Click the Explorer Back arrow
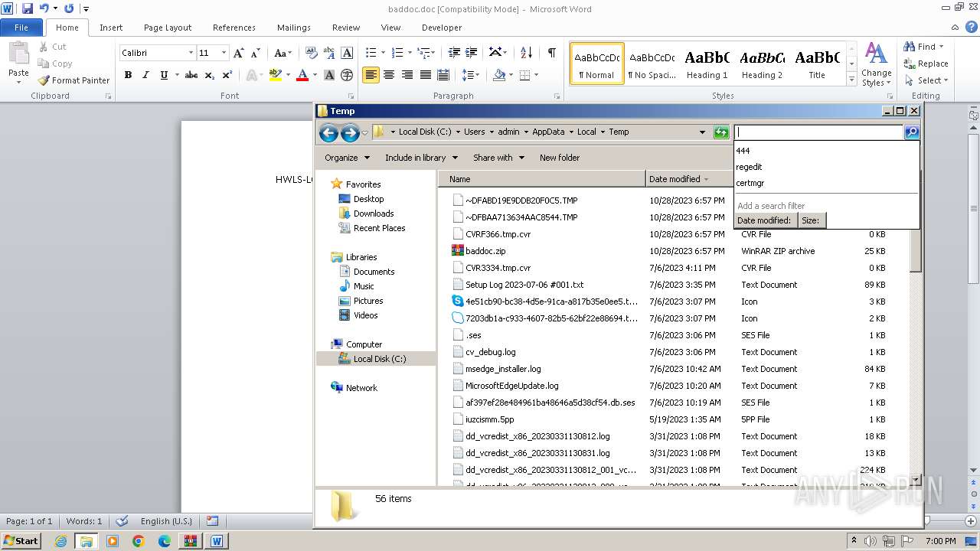980x551 pixels. [x=328, y=132]
